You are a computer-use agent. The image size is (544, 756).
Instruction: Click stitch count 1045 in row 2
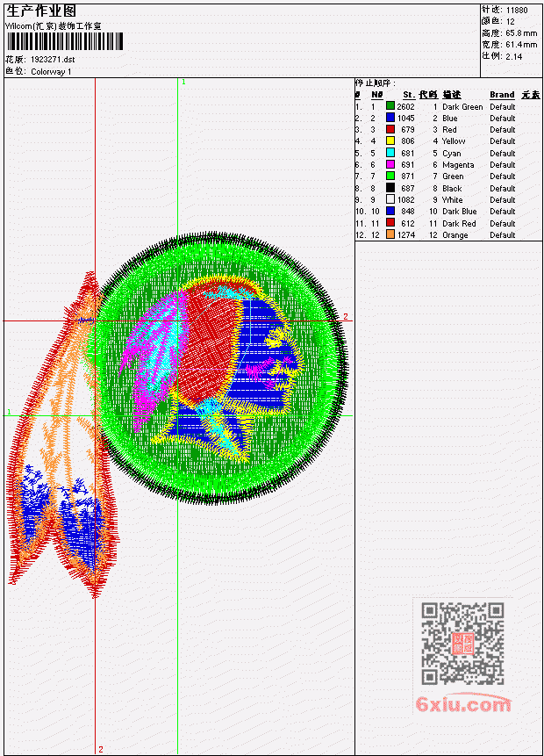coord(405,119)
